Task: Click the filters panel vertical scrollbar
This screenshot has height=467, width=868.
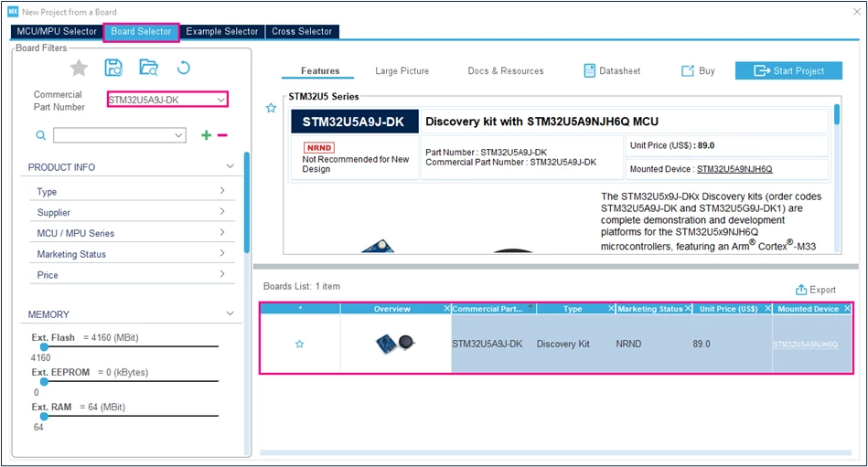Action: [x=247, y=202]
